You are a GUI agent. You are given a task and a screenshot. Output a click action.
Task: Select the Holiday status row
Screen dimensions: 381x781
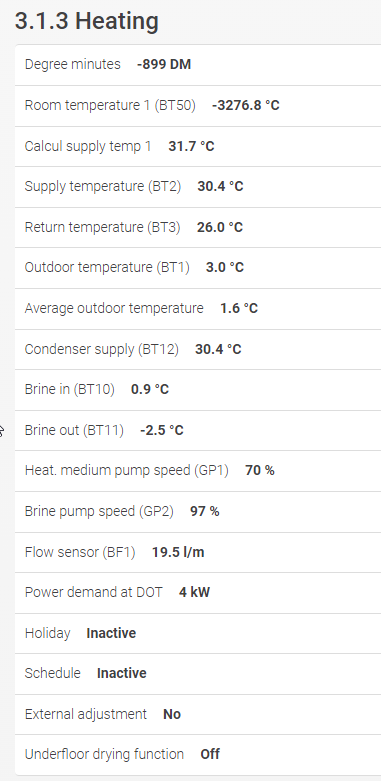pos(198,634)
